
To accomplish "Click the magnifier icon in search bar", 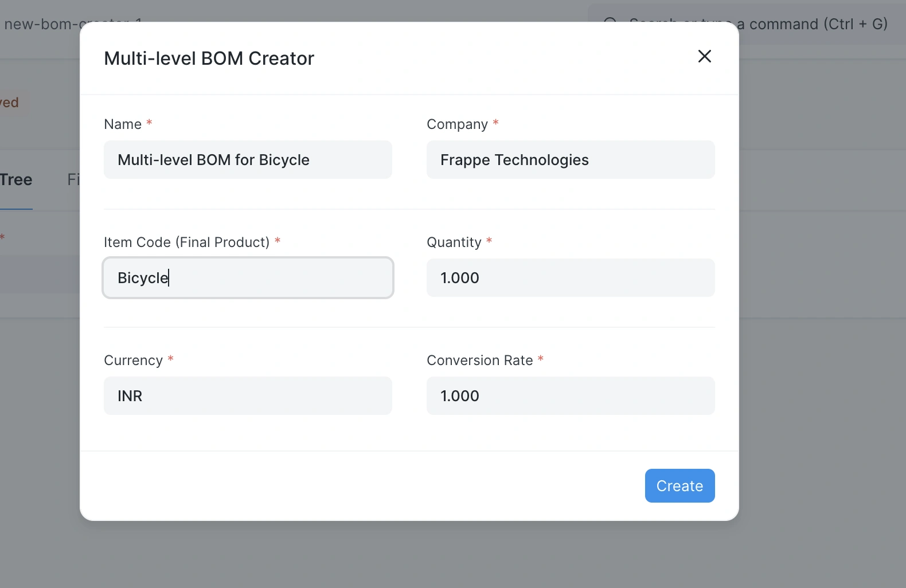I will [610, 19].
